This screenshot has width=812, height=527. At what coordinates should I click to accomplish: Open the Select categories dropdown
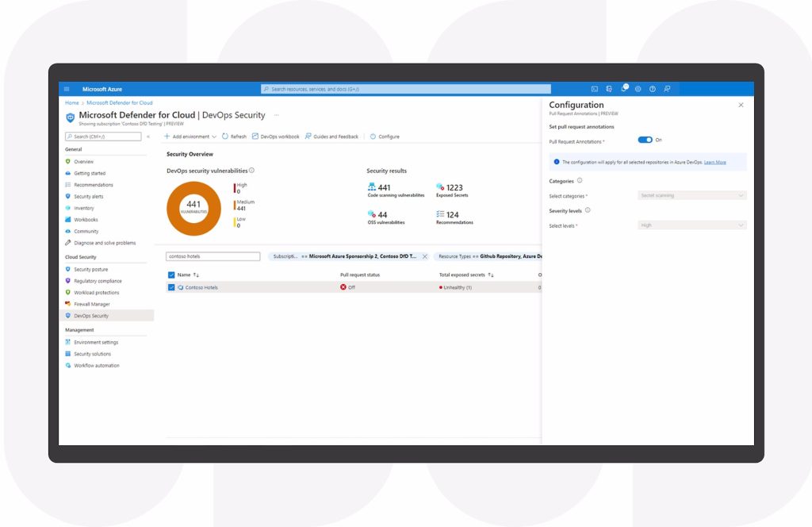(x=691, y=195)
